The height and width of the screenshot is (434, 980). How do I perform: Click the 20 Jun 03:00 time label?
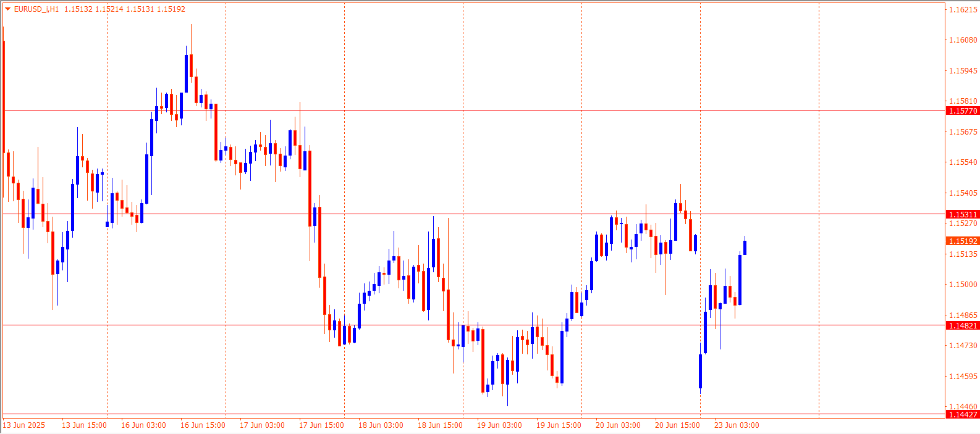point(618,425)
